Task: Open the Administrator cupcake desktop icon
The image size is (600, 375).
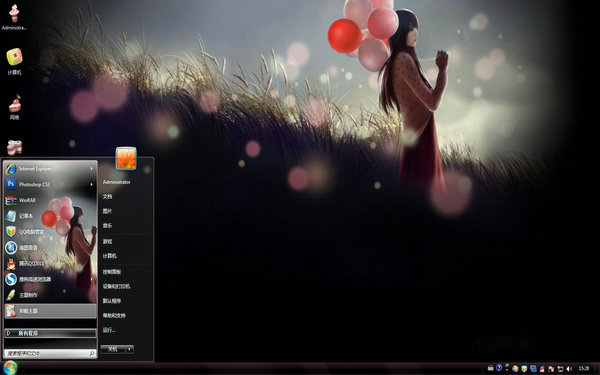Action: (14, 17)
